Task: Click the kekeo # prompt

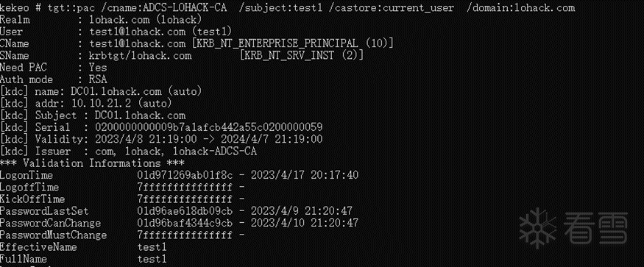Action: click(21, 8)
